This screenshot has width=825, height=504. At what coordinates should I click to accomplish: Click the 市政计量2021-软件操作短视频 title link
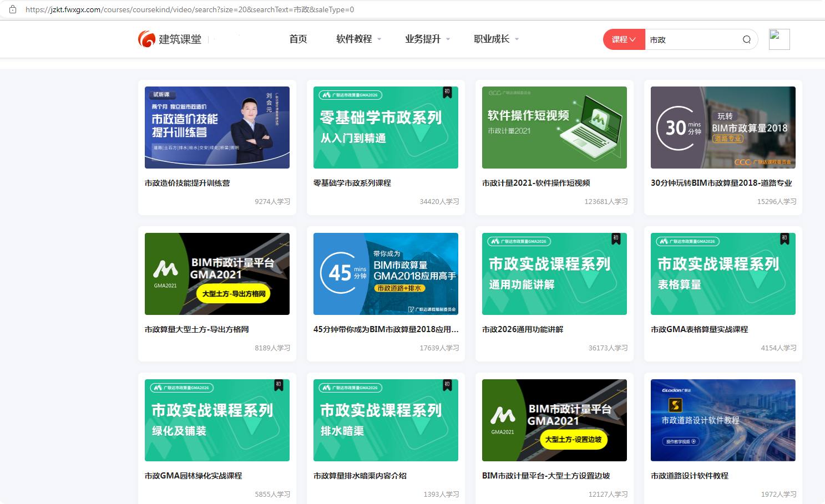tap(536, 183)
